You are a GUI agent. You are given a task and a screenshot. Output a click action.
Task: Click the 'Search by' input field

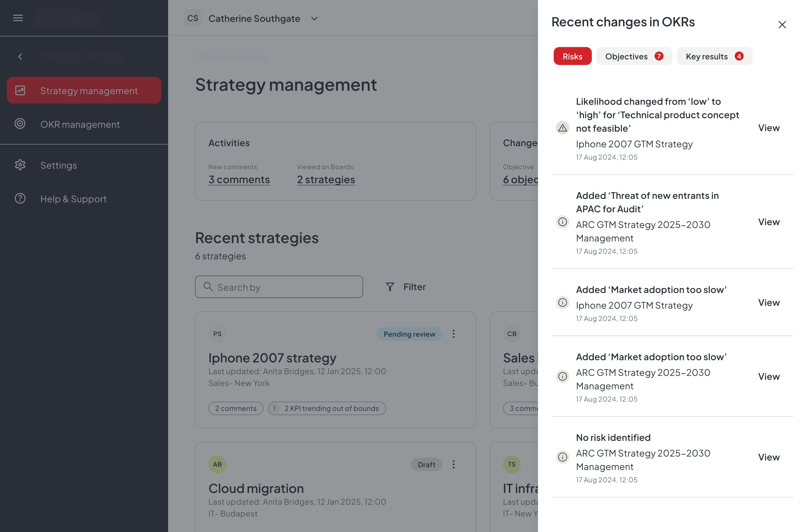coord(278,287)
